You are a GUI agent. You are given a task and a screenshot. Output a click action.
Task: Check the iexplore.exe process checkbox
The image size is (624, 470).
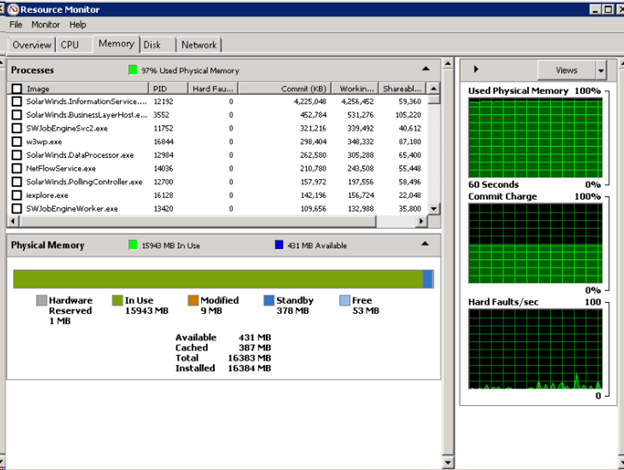pyautogui.click(x=17, y=195)
